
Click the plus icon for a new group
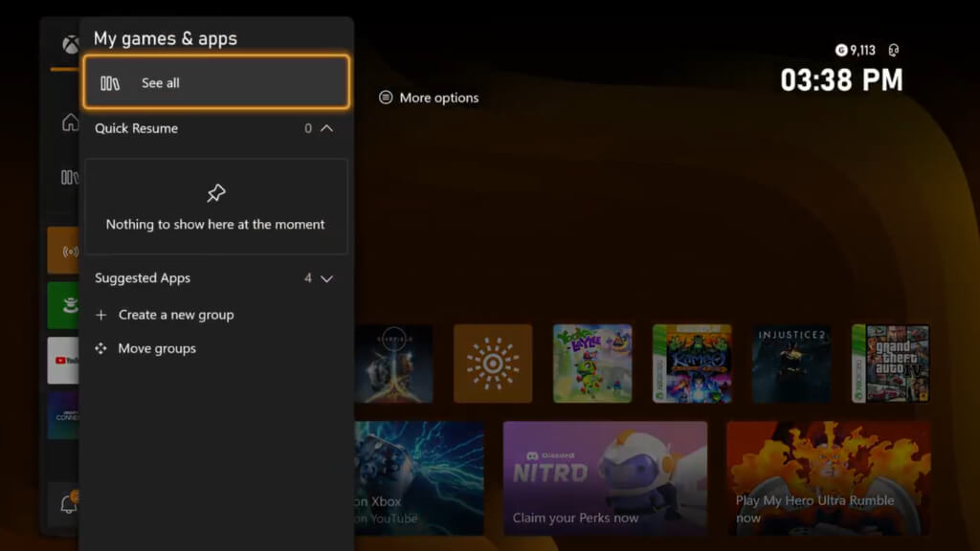pyautogui.click(x=101, y=315)
